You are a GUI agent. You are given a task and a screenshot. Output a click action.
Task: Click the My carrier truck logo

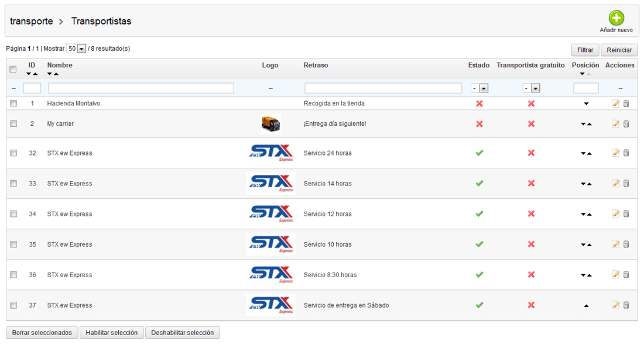270,123
